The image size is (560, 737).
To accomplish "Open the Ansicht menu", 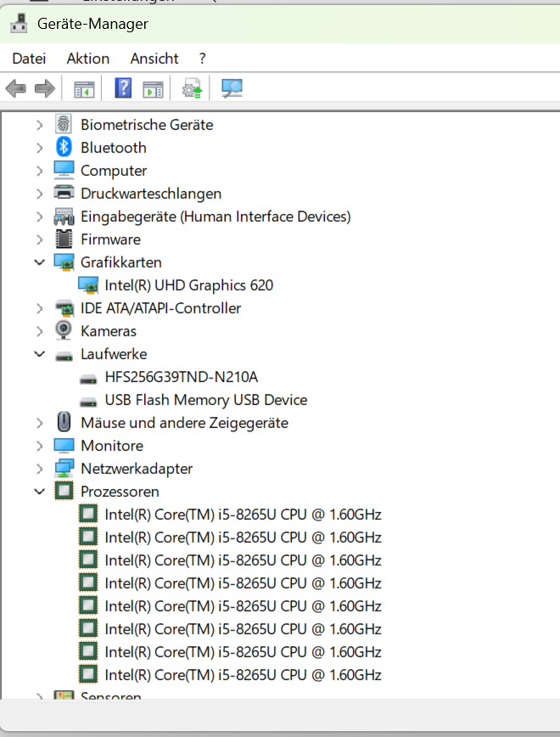I will (x=154, y=59).
